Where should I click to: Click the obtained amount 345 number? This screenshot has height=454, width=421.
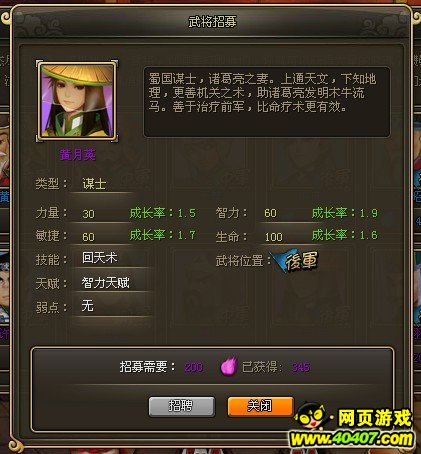301,367
